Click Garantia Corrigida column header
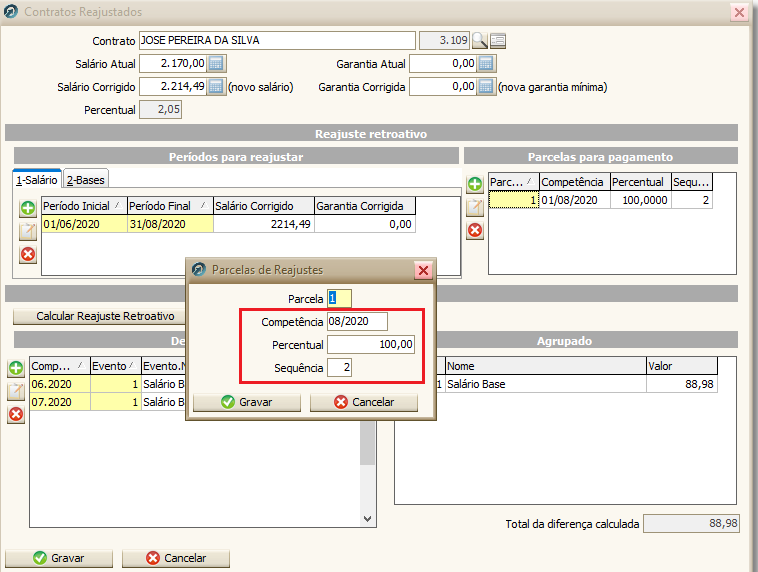 point(365,206)
